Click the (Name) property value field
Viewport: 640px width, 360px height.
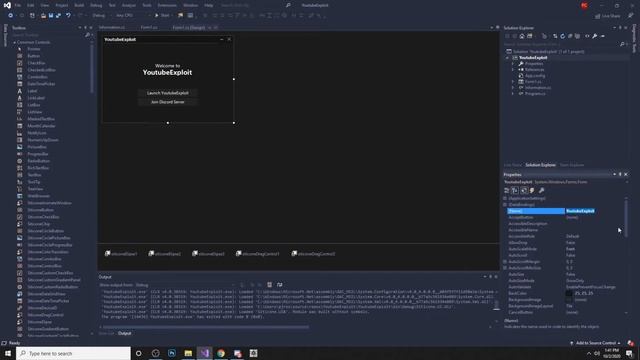(595, 211)
